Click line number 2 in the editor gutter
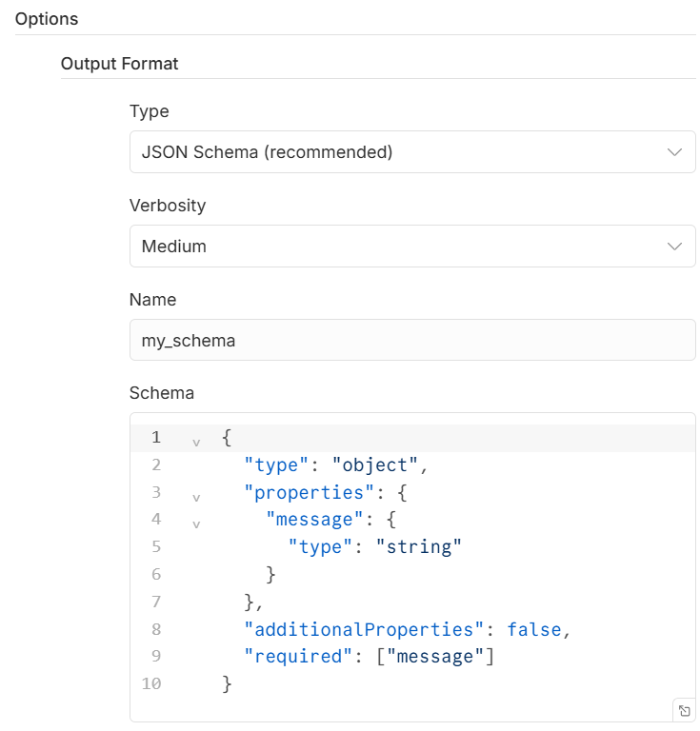Image resolution: width=700 pixels, height=731 pixels. click(x=155, y=465)
